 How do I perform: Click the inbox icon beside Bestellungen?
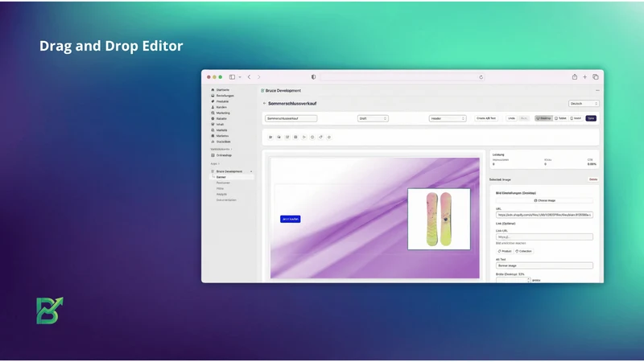pyautogui.click(x=213, y=96)
